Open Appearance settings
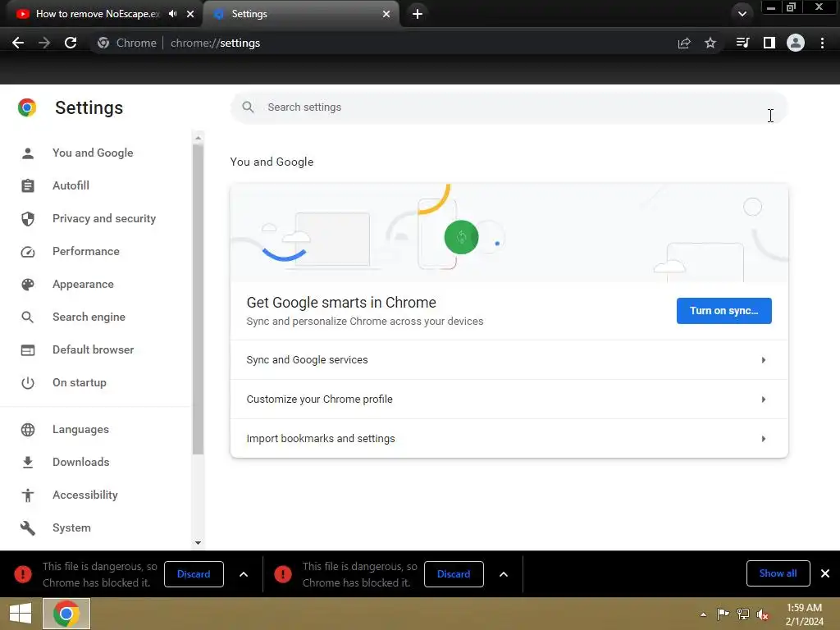Screen dimensions: 840x630 (83, 285)
